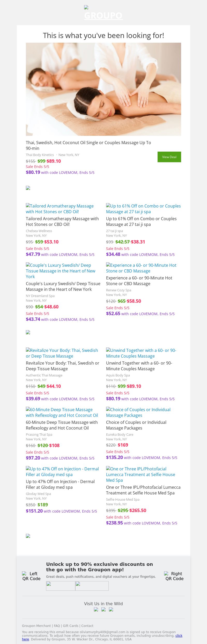Open the first social icon under Visit Us
207x644 pixels.
(96, 609)
